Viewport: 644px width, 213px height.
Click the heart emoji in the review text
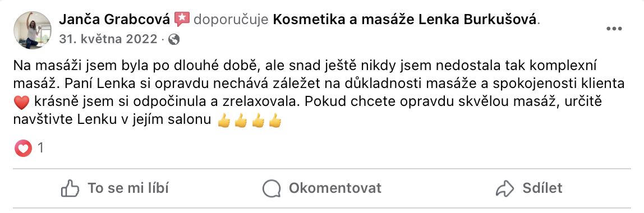coord(21,103)
